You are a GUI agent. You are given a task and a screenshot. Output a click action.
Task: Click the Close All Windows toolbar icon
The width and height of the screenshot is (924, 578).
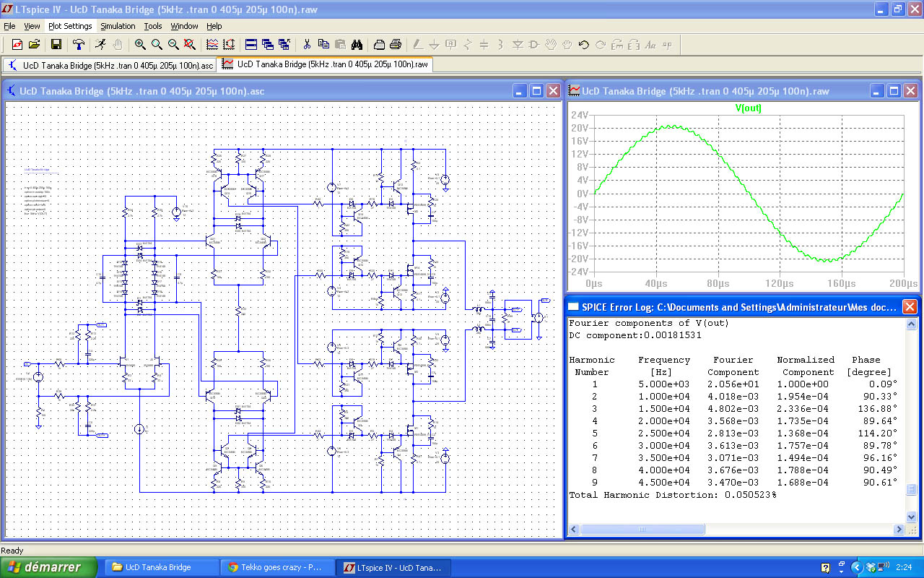pos(284,45)
